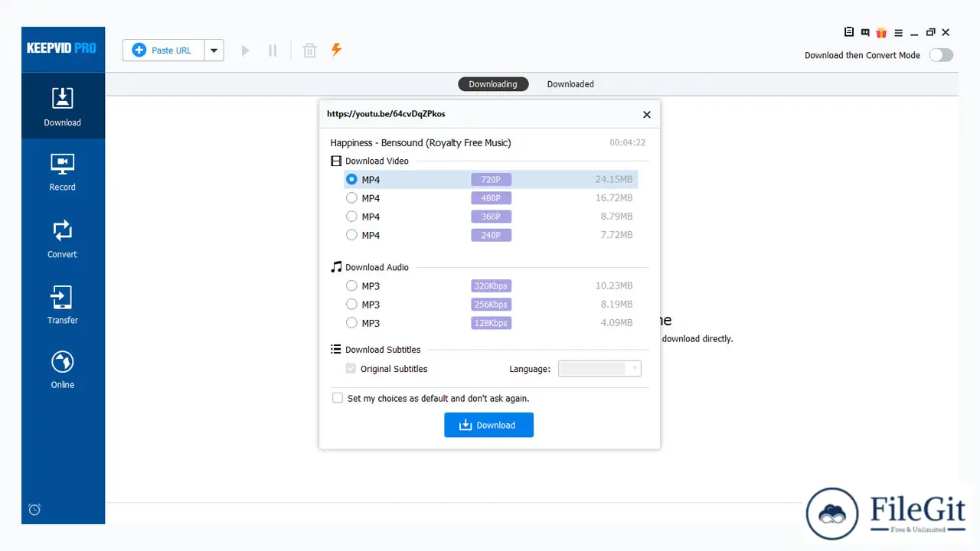Open the Record section in sidebar
The height and width of the screenshot is (551, 980).
click(63, 171)
